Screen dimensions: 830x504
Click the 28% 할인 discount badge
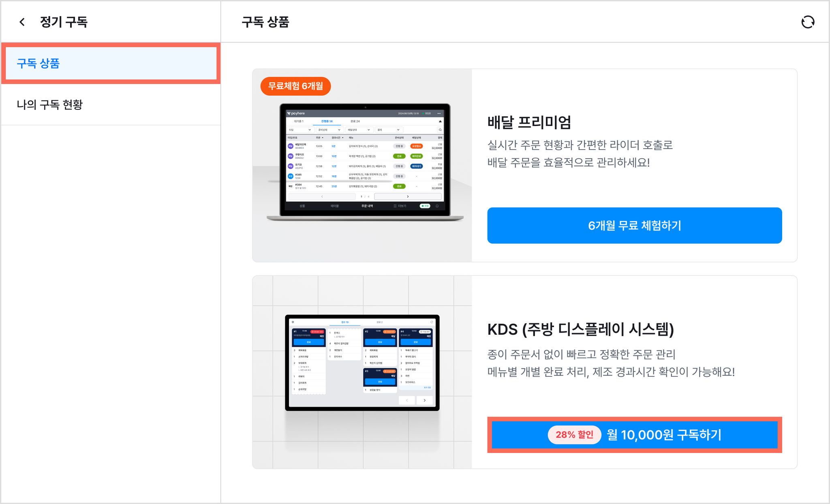574,435
